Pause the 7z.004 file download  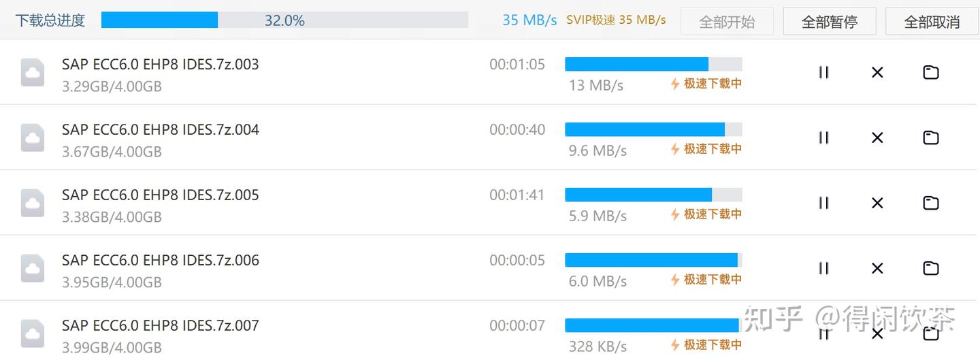tap(823, 137)
